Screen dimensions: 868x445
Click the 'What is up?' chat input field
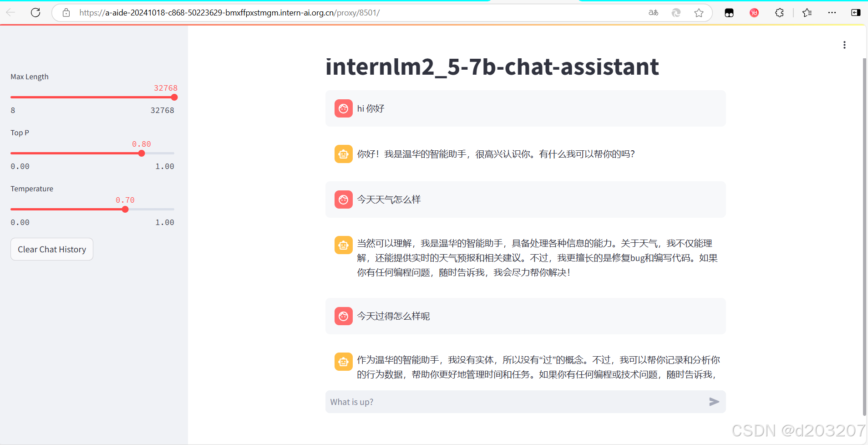(x=455, y=402)
